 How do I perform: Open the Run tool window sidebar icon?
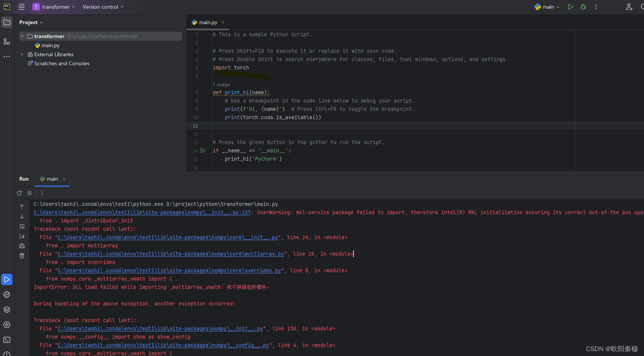pos(7,279)
